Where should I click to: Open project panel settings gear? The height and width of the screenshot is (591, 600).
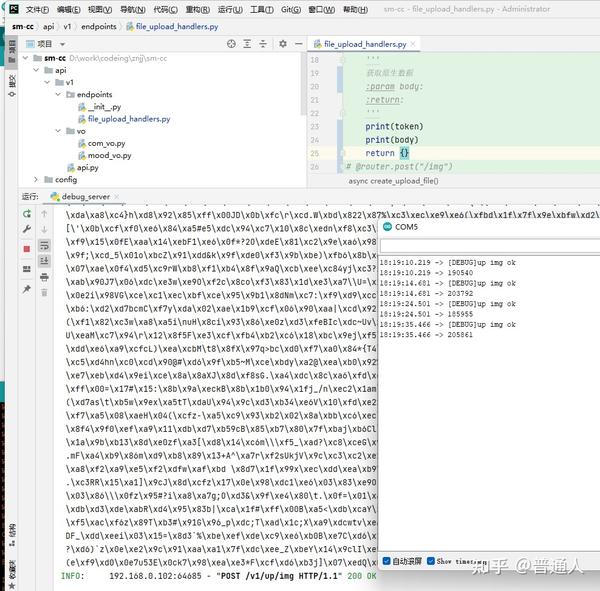tap(283, 44)
